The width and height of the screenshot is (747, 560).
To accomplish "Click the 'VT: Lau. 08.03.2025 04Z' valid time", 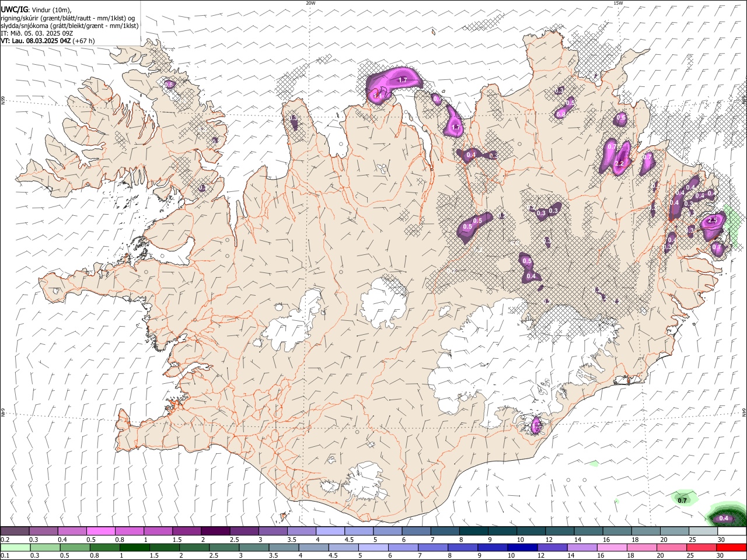I will point(36,41).
